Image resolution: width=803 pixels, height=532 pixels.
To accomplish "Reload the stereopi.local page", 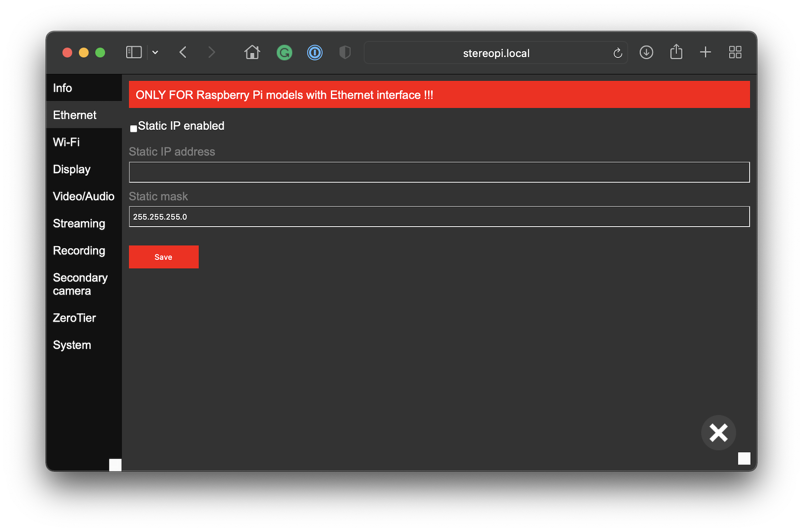I will click(617, 53).
